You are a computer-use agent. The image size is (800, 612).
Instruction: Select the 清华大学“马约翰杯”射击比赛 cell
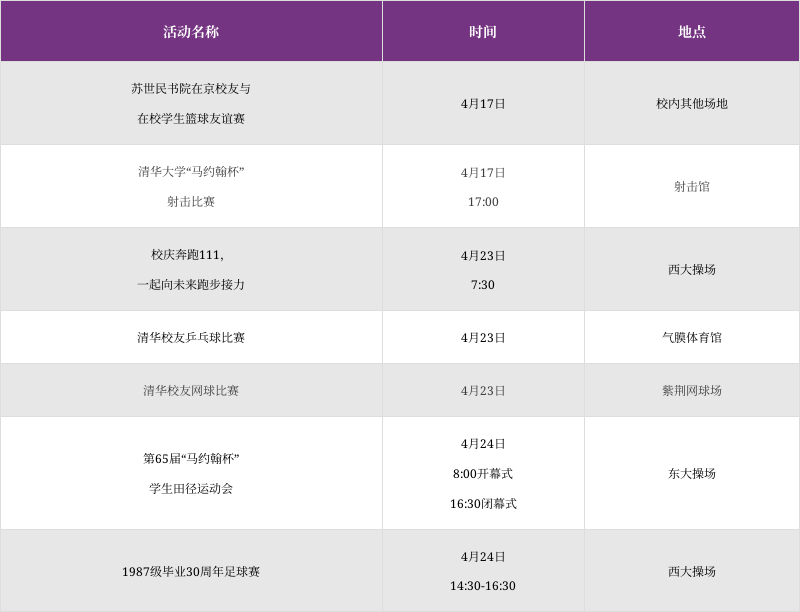(191, 186)
